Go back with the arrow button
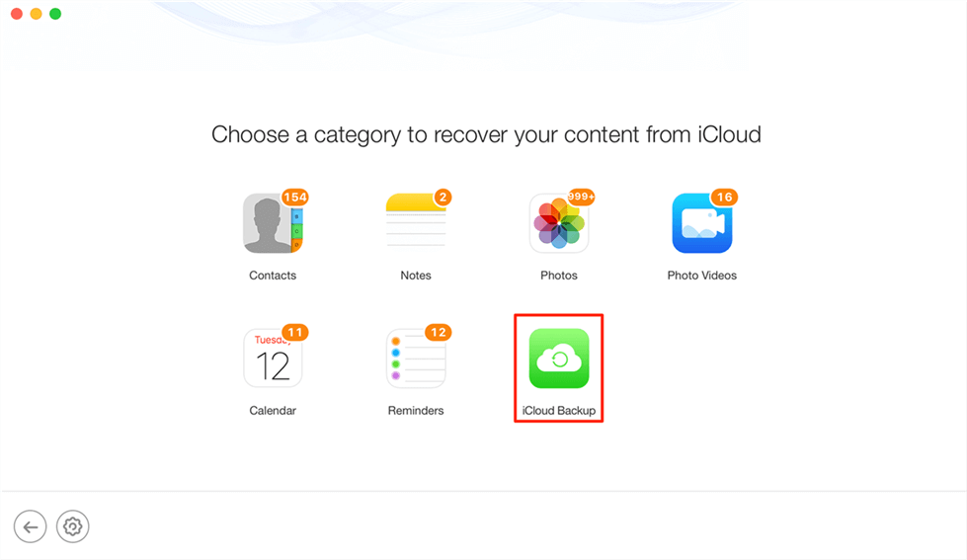This screenshot has width=967, height=560. [x=31, y=526]
